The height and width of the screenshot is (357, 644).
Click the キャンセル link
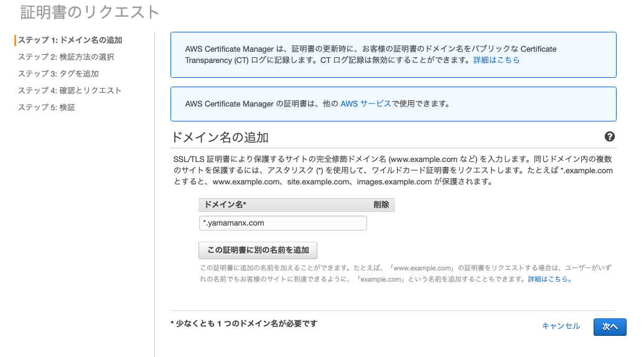pos(561,326)
